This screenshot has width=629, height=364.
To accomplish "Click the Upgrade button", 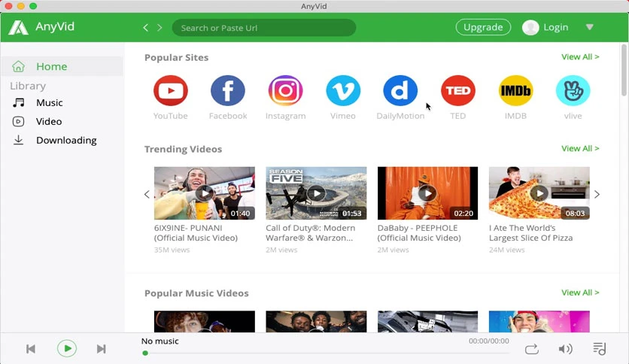I will [x=483, y=27].
